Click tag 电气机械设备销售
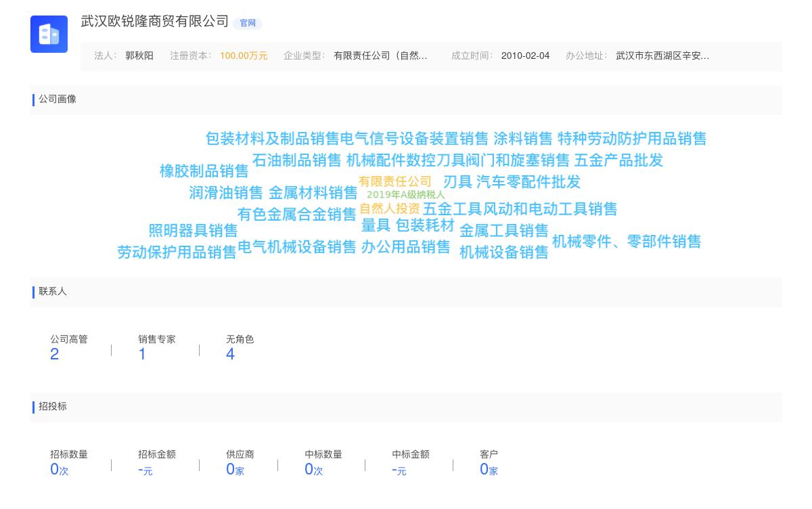 [x=297, y=247]
